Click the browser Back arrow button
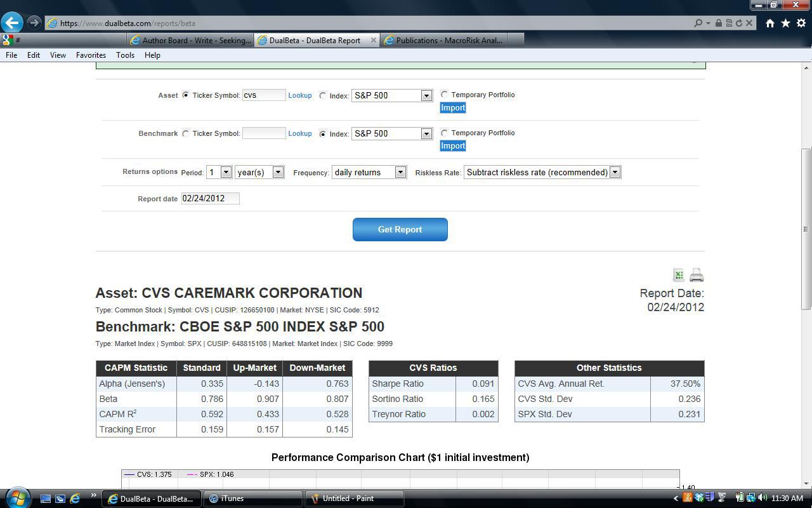The height and width of the screenshot is (508, 812). coord(11,23)
